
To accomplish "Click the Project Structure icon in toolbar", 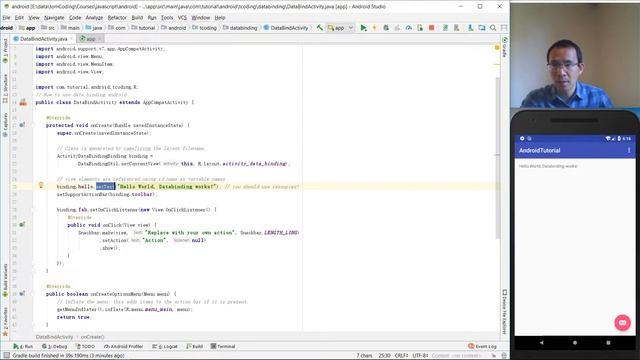I will (482, 28).
